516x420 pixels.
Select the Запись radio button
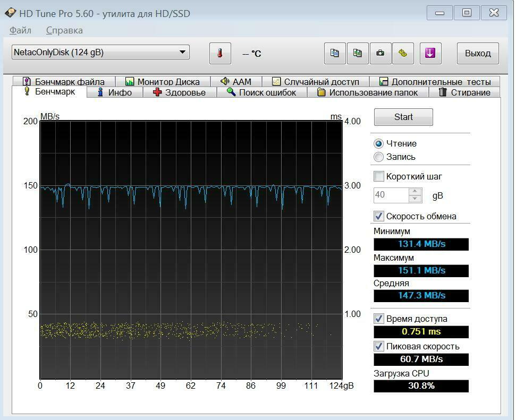379,157
